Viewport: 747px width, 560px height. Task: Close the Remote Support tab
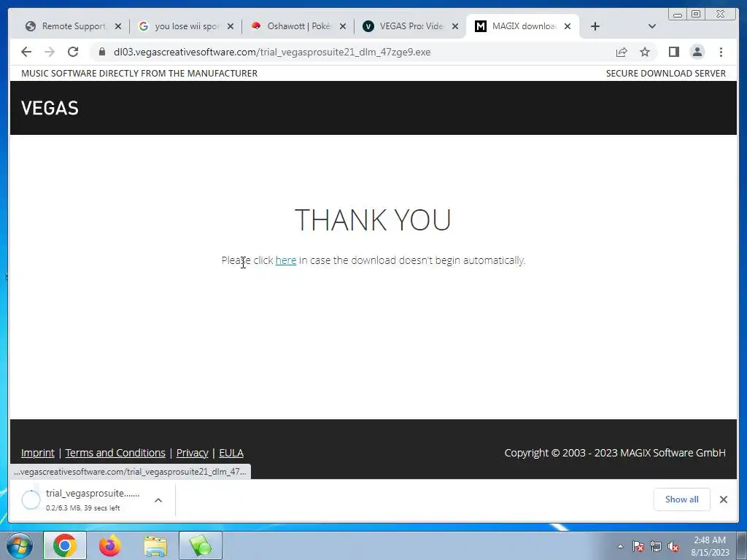click(x=118, y=26)
